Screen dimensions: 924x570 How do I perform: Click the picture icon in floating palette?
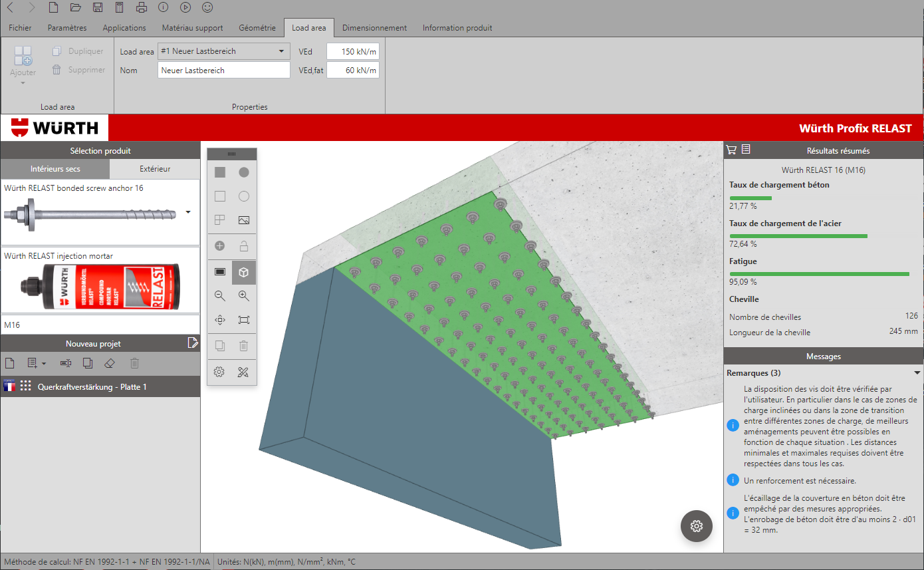point(244,220)
